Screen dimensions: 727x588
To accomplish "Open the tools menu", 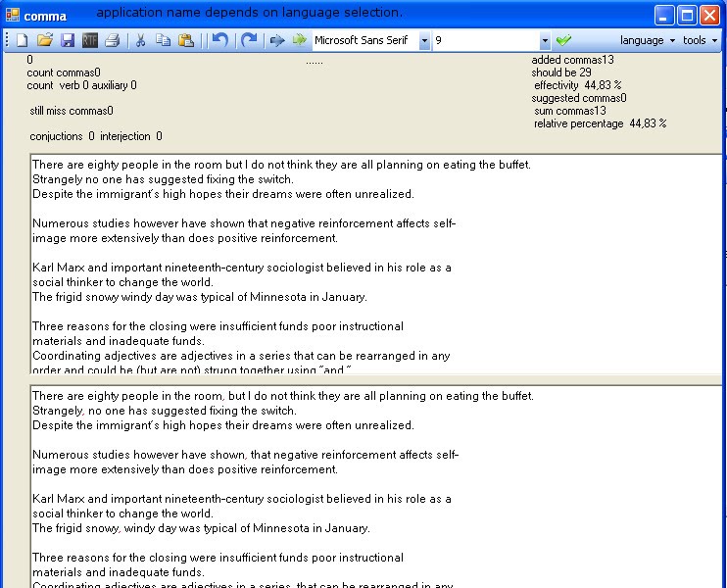I will click(701, 40).
